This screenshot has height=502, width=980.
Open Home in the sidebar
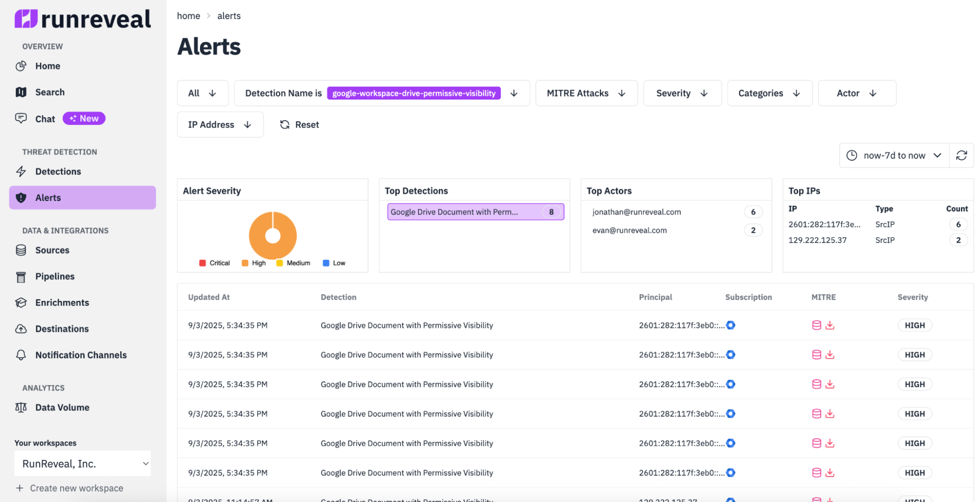(x=48, y=66)
